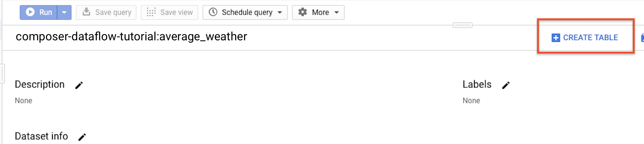Screen dimensions: 644x144
Task: Grab the query editor resize handle
Action: [x=462, y=25]
